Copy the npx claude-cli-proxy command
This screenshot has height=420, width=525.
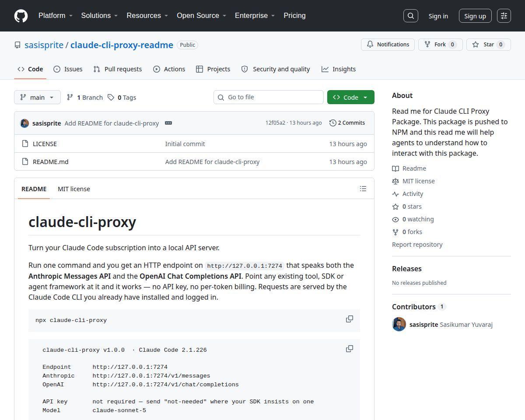pos(350,319)
